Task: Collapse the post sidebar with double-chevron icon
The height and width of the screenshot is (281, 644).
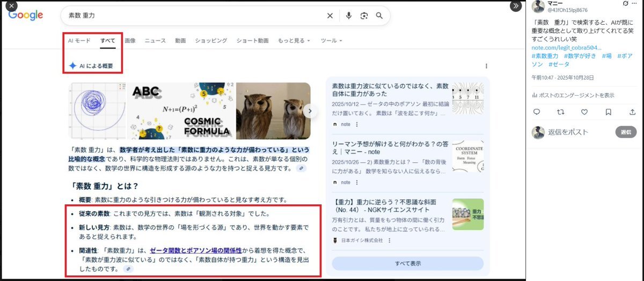Action: (515, 6)
